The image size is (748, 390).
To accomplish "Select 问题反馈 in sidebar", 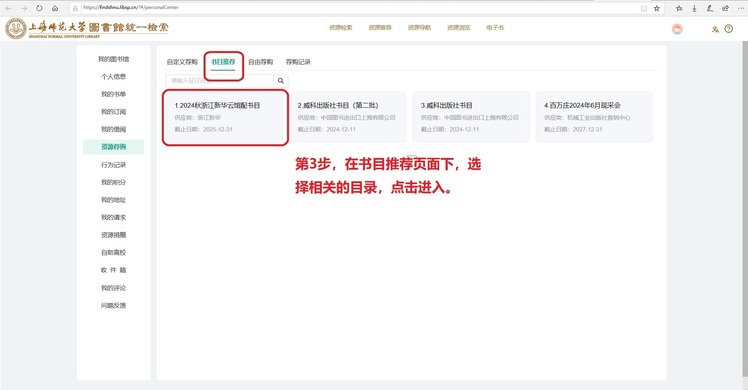I will point(114,306).
